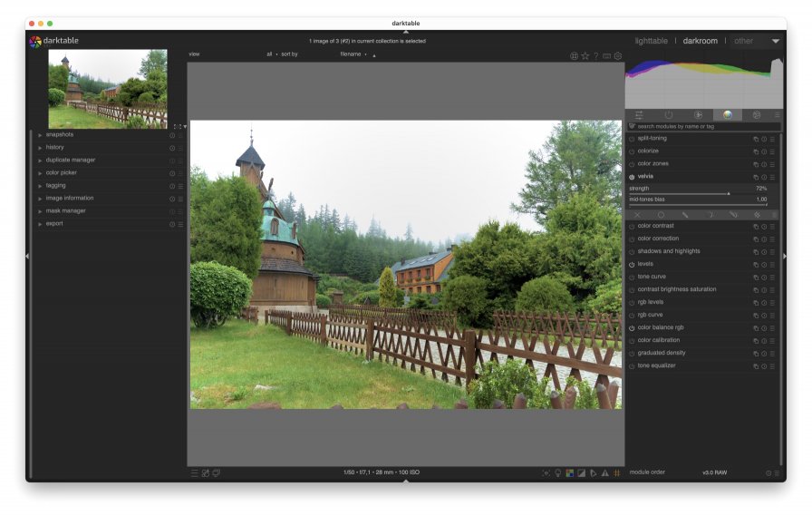This screenshot has width=812, height=516.
Task: Expand the snapshots panel
Action: click(x=61, y=135)
